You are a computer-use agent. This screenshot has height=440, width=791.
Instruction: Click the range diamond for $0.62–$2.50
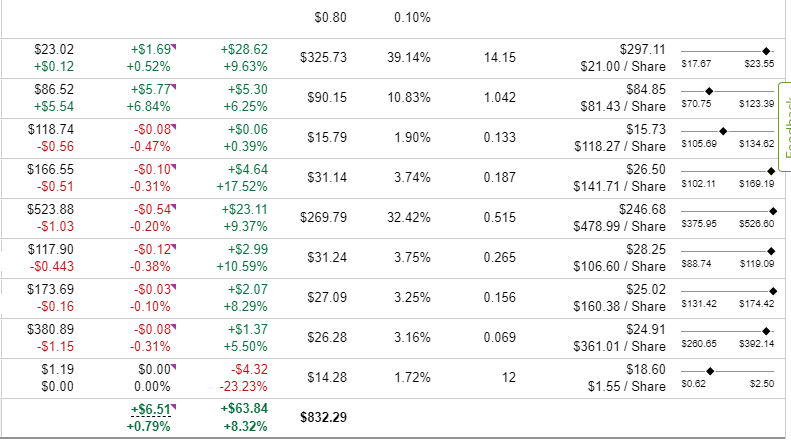(x=709, y=370)
